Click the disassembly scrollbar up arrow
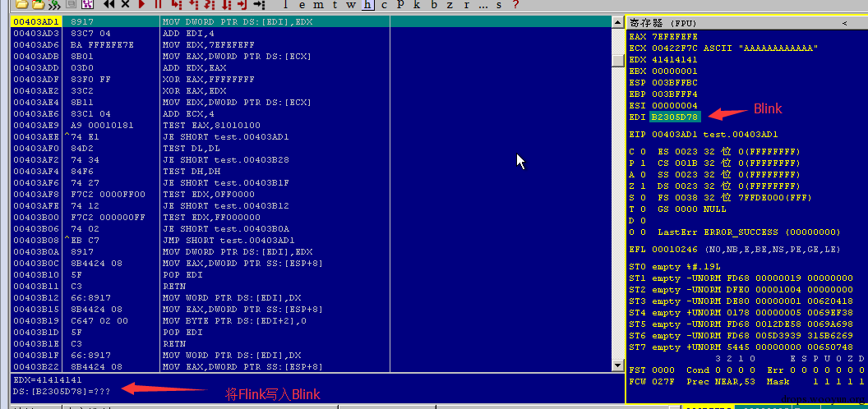The image size is (868, 409). [x=617, y=22]
